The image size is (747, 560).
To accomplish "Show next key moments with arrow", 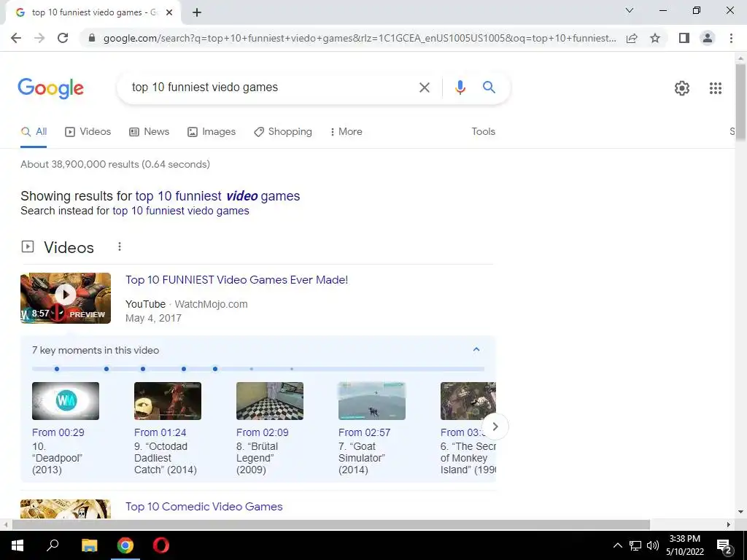I will [495, 427].
